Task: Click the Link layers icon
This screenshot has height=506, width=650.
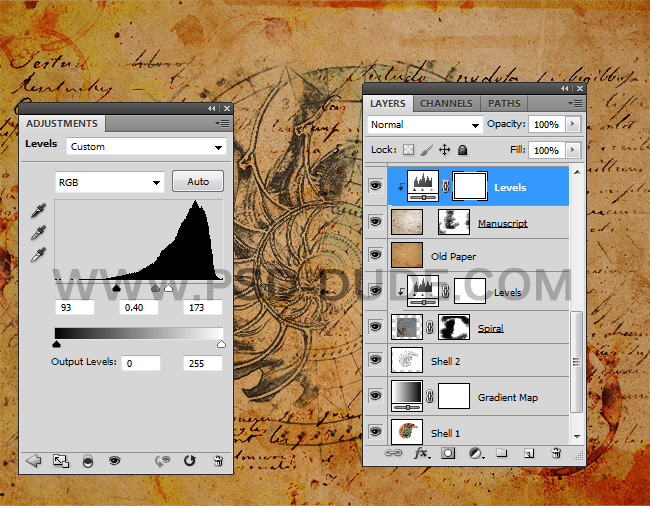Action: [x=393, y=453]
